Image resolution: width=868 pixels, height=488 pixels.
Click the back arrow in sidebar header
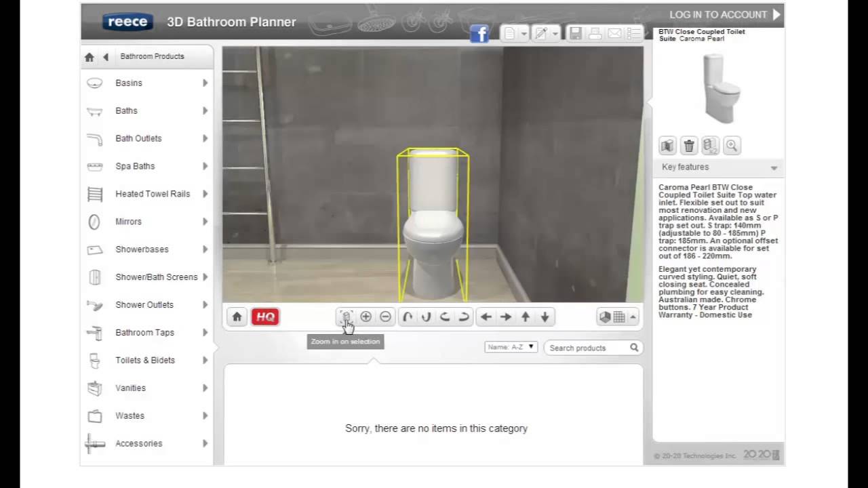pos(106,57)
